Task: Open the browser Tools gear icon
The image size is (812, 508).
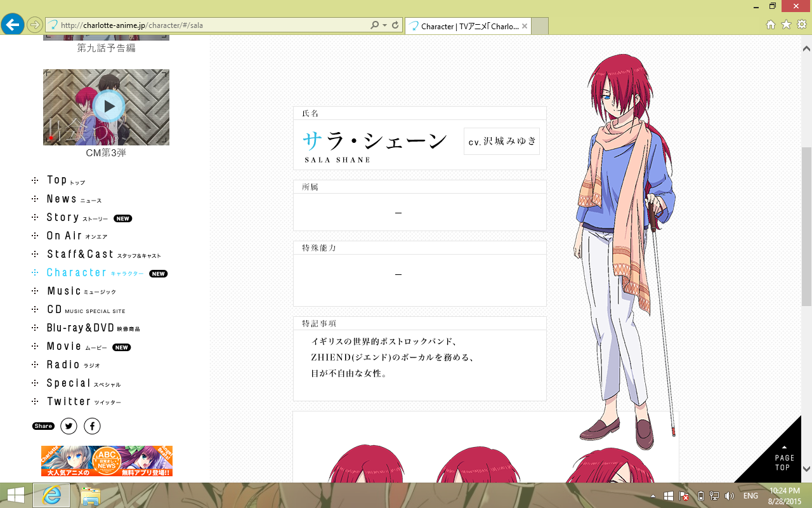Action: tap(801, 25)
